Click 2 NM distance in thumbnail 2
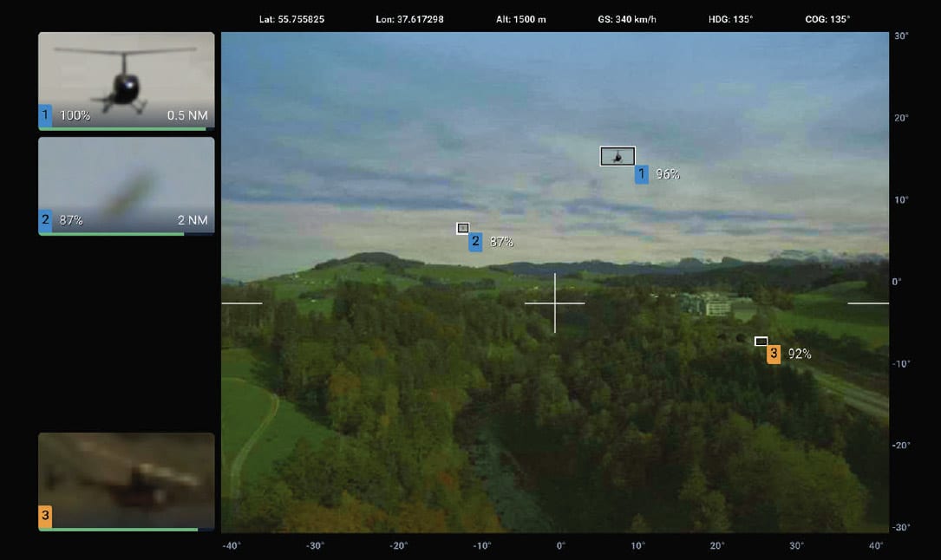The height and width of the screenshot is (560, 941). (193, 221)
